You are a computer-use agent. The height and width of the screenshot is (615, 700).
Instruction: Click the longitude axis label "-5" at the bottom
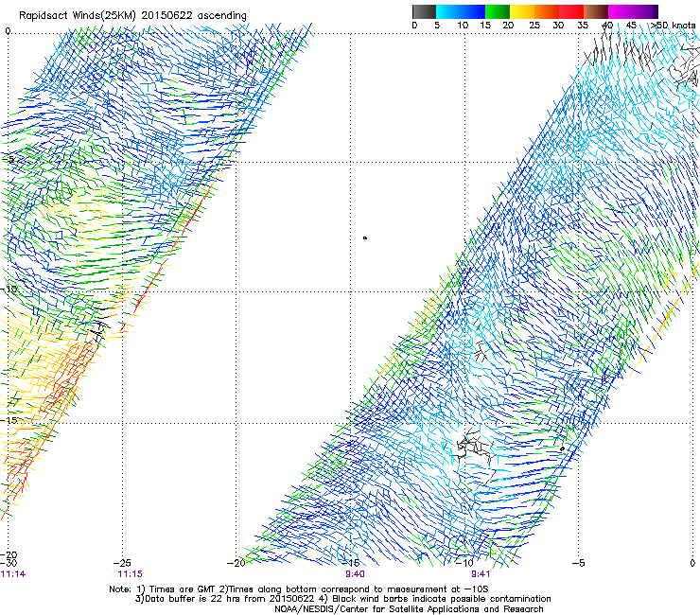tap(578, 563)
